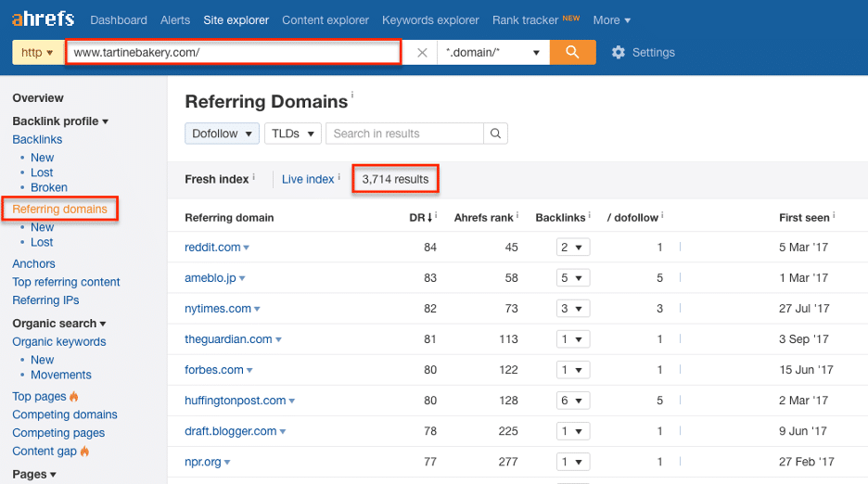The image size is (868, 484).
Task: Open the More menu in navigation
Action: pos(611,19)
